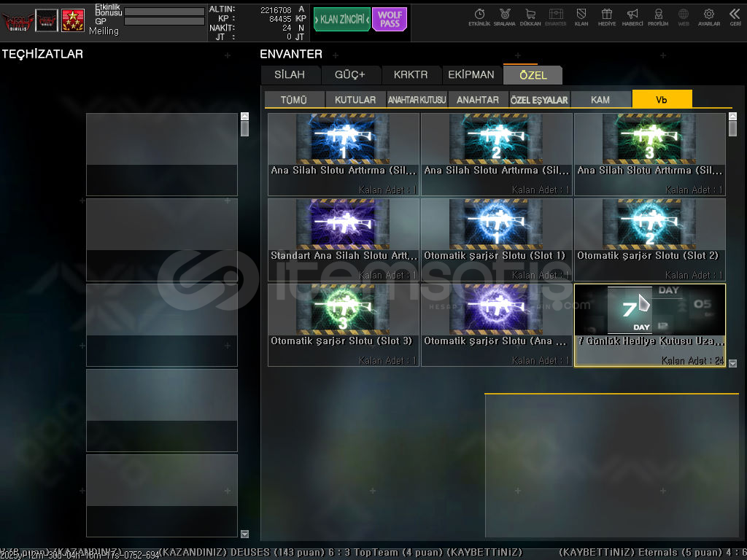747x560 pixels.
Task: Switch to the Ekipman tab
Action: tap(471, 74)
